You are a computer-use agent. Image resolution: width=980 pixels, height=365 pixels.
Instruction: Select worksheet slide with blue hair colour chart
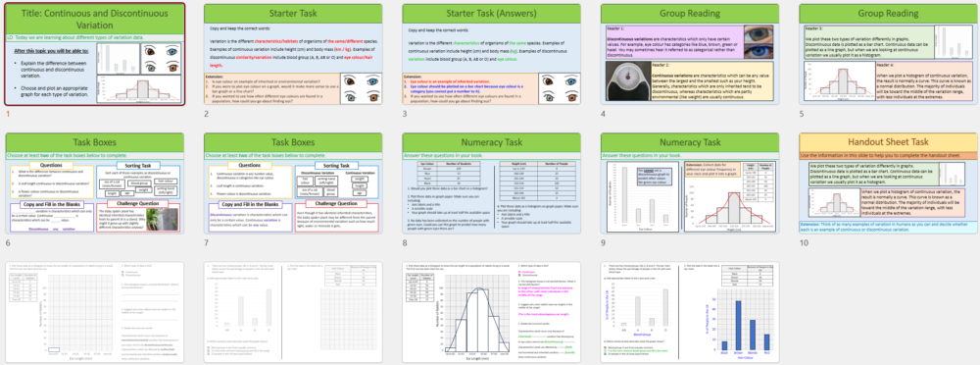coord(690,312)
